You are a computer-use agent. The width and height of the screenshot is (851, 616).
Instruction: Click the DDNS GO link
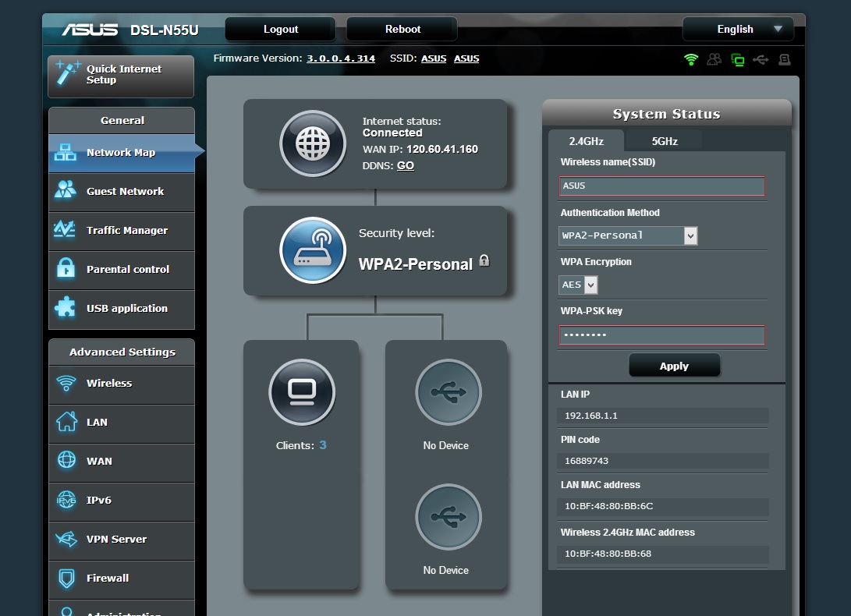click(x=406, y=166)
